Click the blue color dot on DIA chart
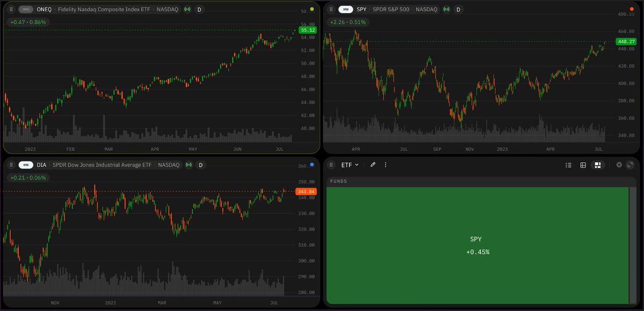 311,165
